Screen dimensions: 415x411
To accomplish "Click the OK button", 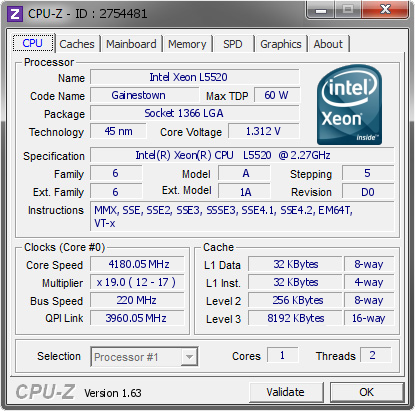I will pos(367,392).
